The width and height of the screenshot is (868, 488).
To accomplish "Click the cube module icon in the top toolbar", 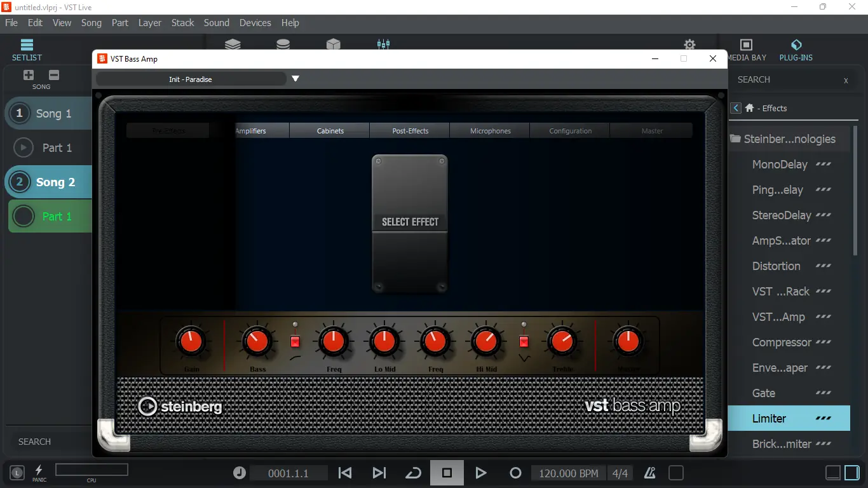I will click(333, 44).
